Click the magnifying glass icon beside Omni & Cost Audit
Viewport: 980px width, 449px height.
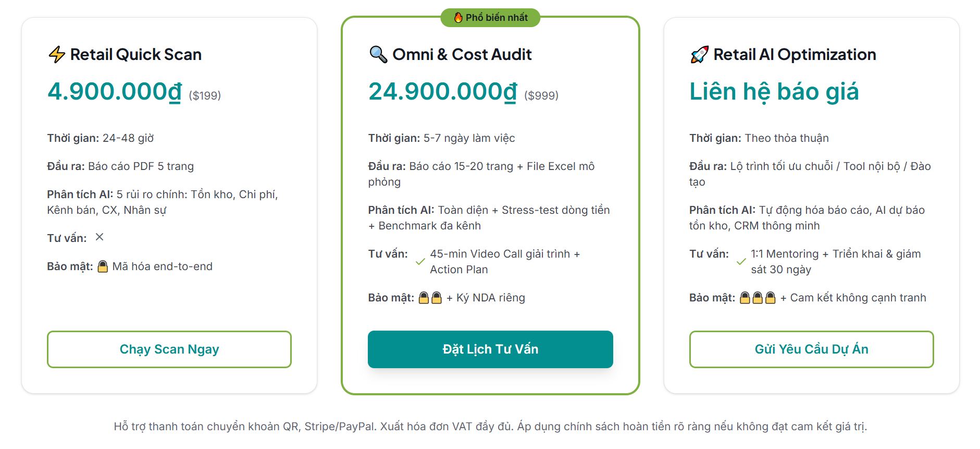coord(378,54)
